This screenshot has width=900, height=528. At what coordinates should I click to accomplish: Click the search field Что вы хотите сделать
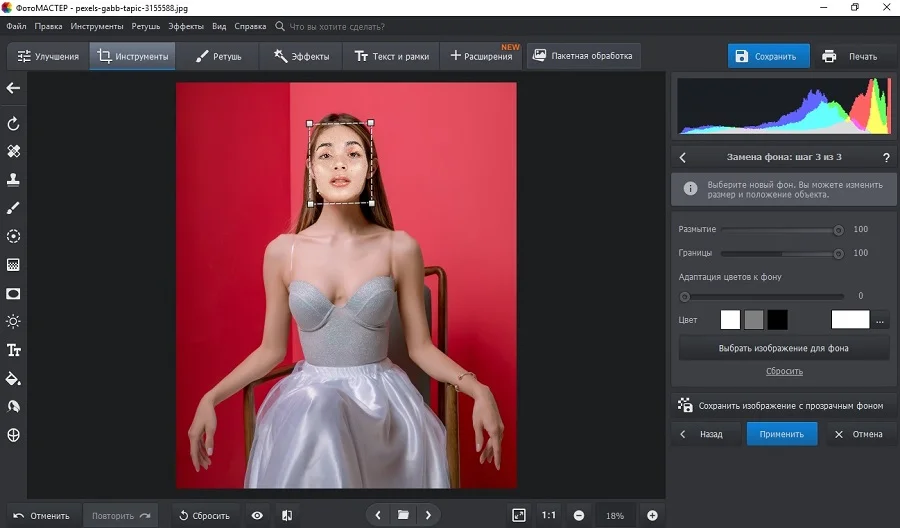(x=336, y=26)
